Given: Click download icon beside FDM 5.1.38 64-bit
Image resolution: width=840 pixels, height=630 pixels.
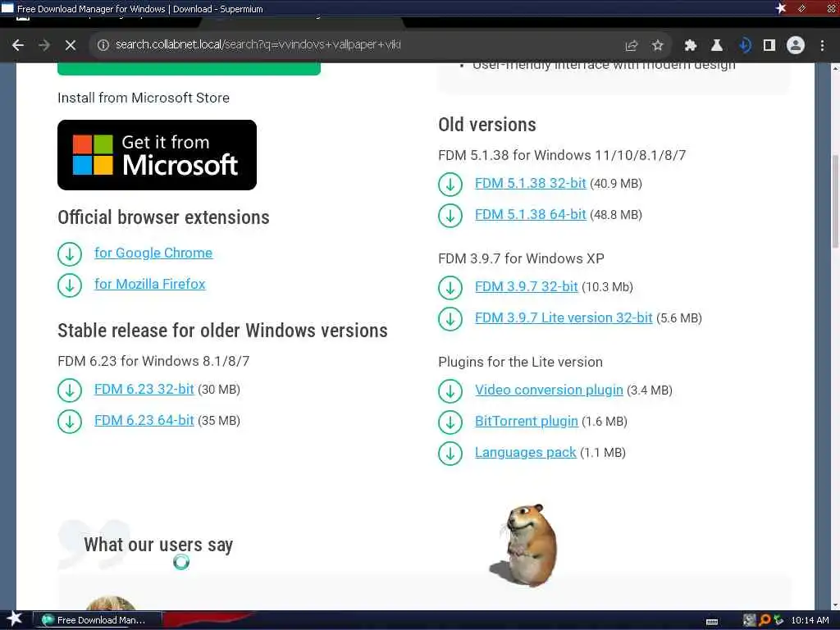Looking at the screenshot, I should (x=450, y=216).
